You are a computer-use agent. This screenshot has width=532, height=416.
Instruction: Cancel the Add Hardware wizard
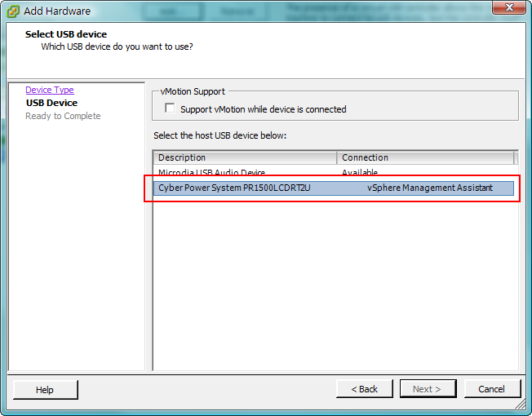pyautogui.click(x=492, y=389)
